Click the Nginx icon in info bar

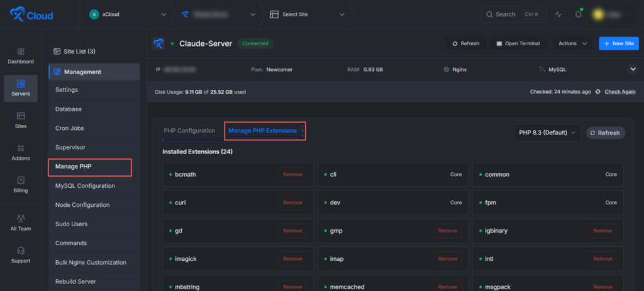[446, 70]
